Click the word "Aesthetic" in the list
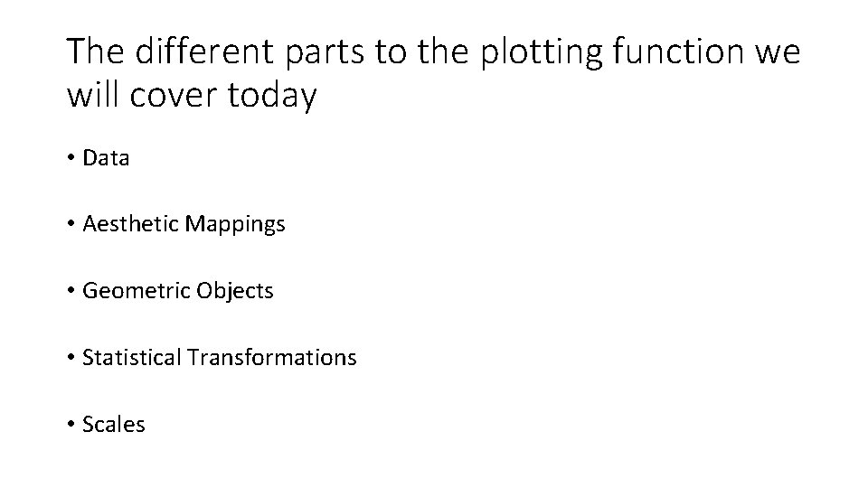Viewport: 868px width, 488px height. coord(130,224)
